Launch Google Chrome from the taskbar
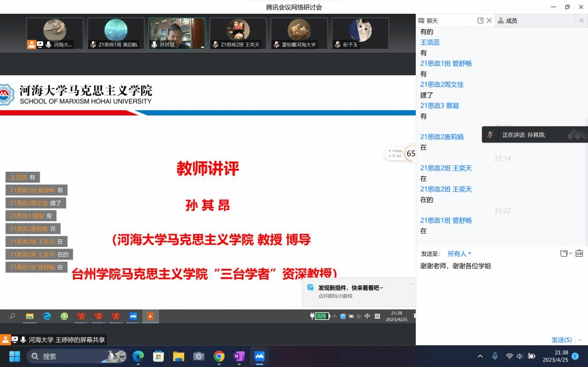Viewport: 588px width, 367px height. coord(219,356)
